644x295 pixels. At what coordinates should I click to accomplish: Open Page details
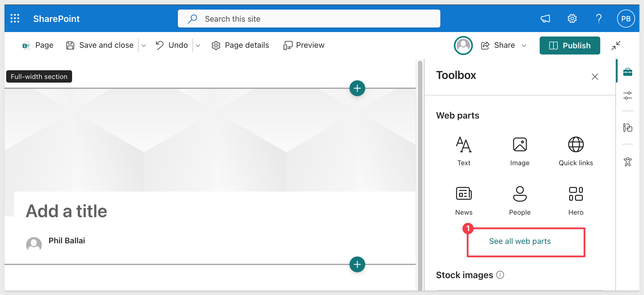pos(240,45)
